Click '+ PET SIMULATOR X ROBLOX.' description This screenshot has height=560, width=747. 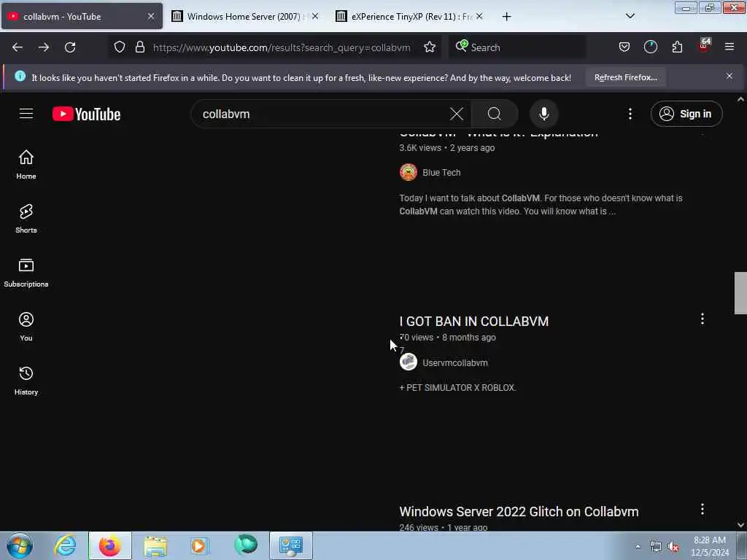[457, 388]
